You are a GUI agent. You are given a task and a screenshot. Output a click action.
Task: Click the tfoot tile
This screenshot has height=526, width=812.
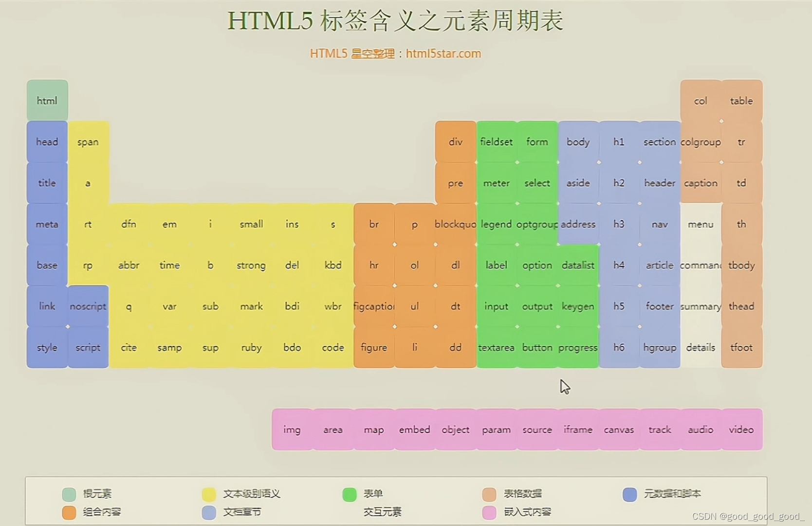(x=741, y=347)
